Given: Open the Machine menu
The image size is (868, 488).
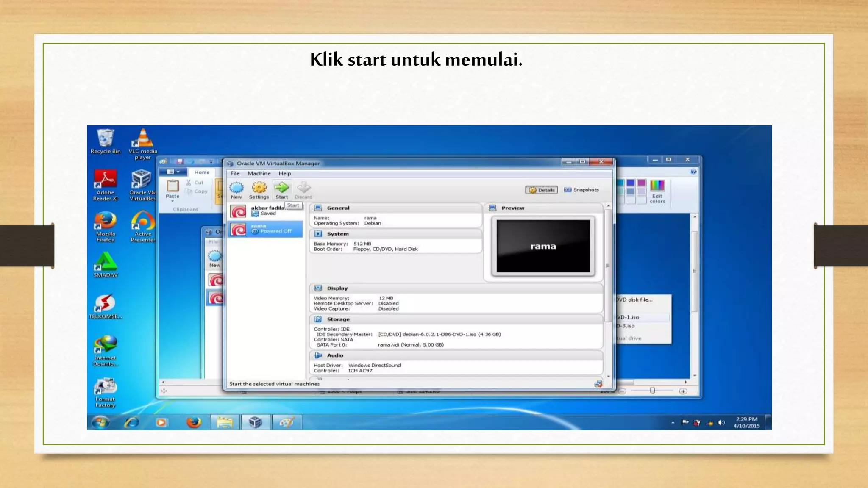Looking at the screenshot, I should pyautogui.click(x=259, y=173).
